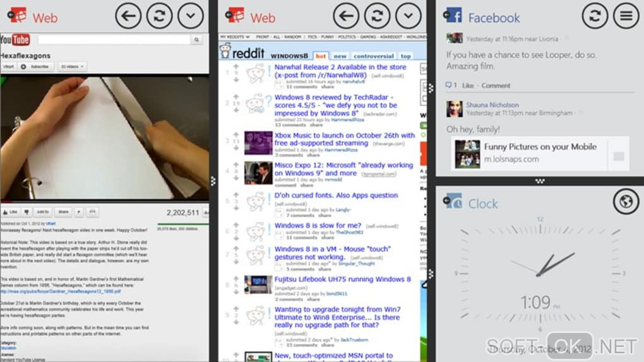Go back in the left Web panel

click(x=128, y=16)
